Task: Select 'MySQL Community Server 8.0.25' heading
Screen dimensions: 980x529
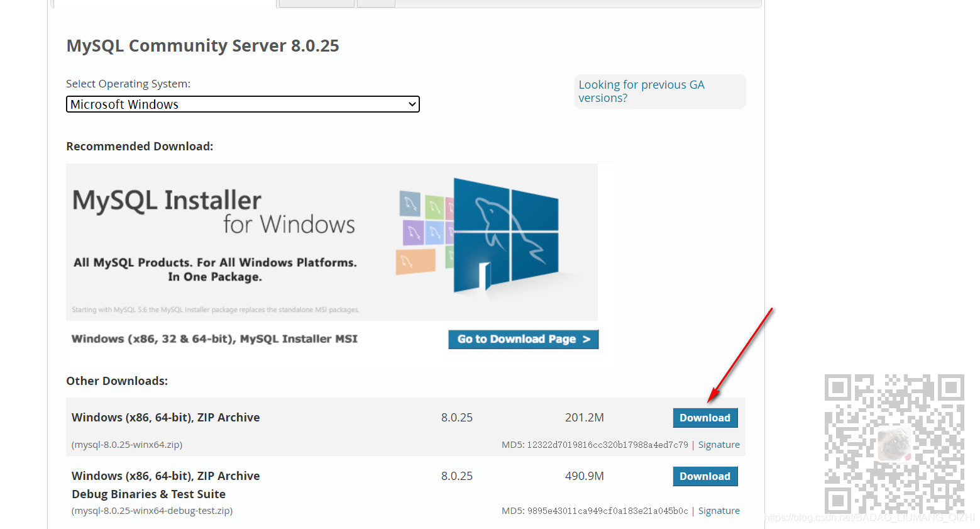Action: coord(202,46)
